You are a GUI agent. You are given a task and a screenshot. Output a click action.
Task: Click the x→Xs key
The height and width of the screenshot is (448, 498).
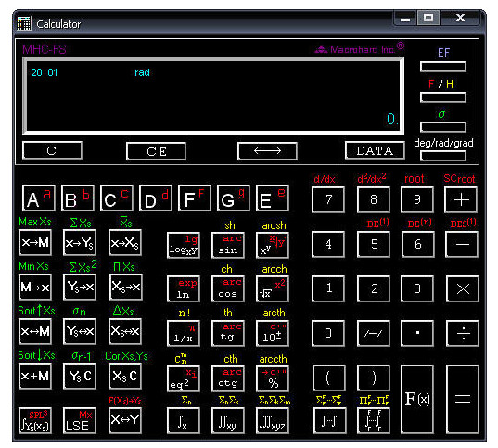pos(125,242)
